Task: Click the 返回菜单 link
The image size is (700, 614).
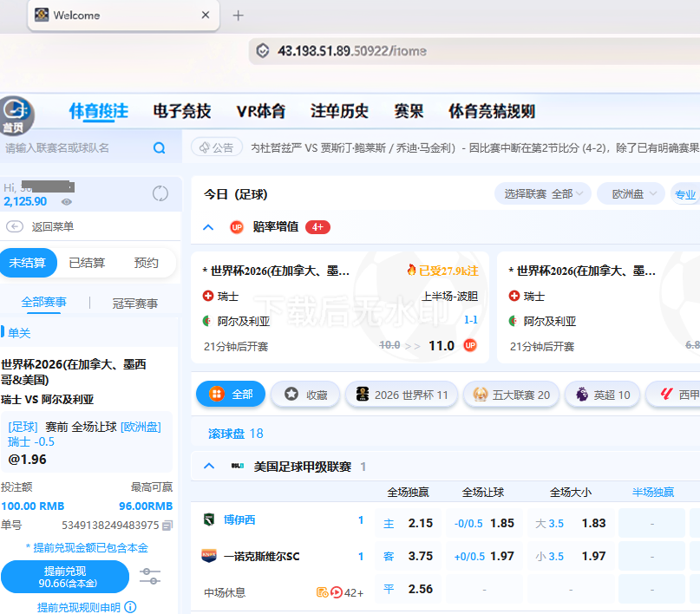Action: pos(53,226)
